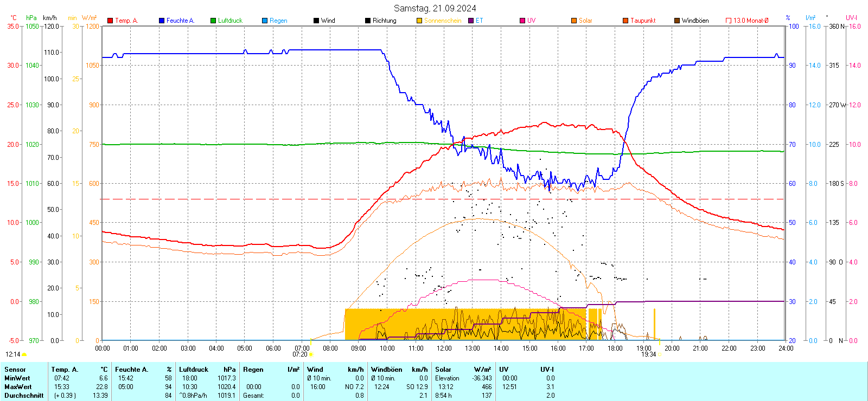
Task: Click the light-blue Regen legend square
Action: point(265,21)
